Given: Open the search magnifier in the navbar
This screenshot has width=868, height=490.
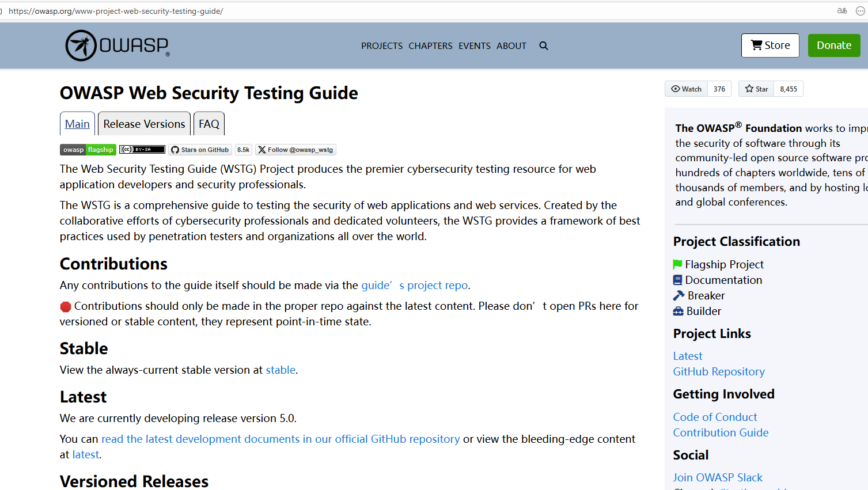Looking at the screenshot, I should click(543, 45).
